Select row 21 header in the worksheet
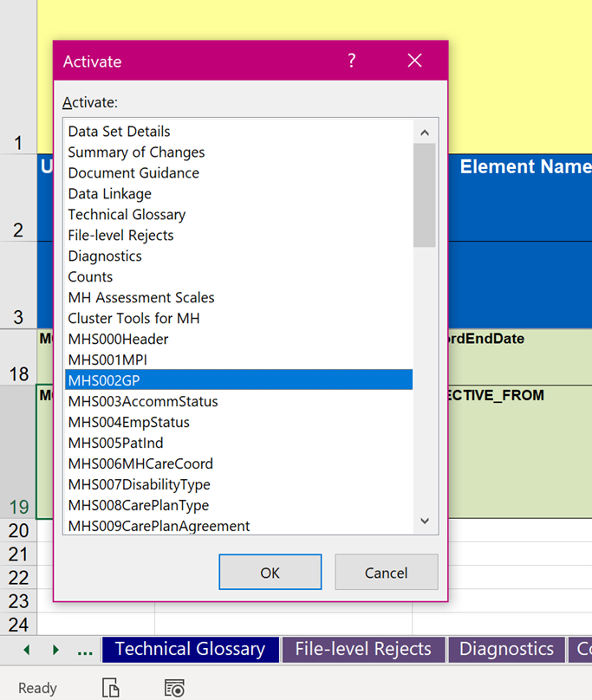This screenshot has height=700, width=592. pyautogui.click(x=18, y=554)
